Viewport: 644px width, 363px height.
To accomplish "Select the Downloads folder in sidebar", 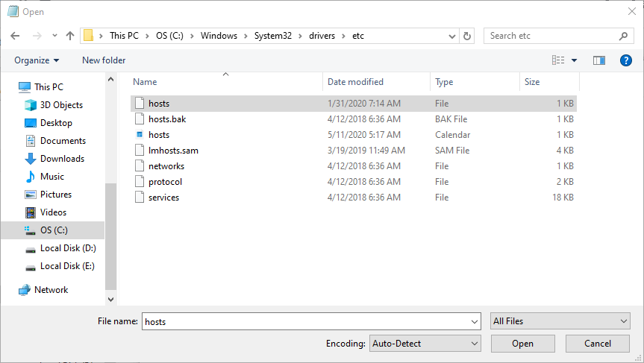I will click(62, 159).
